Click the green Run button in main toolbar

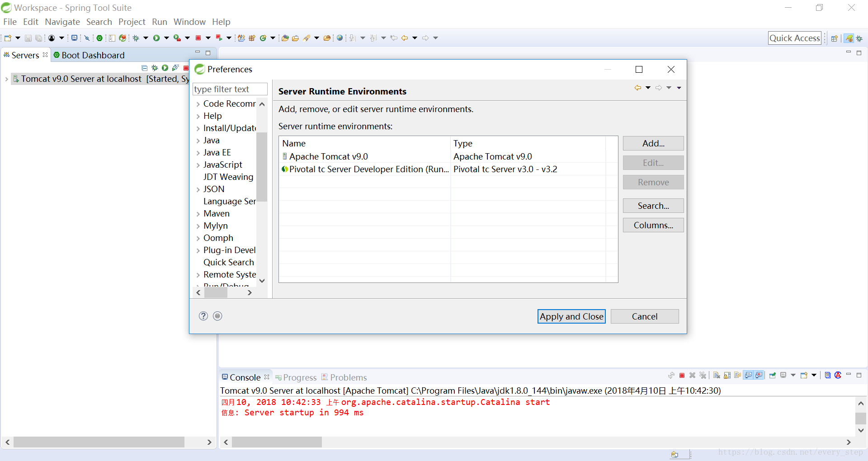click(x=156, y=38)
